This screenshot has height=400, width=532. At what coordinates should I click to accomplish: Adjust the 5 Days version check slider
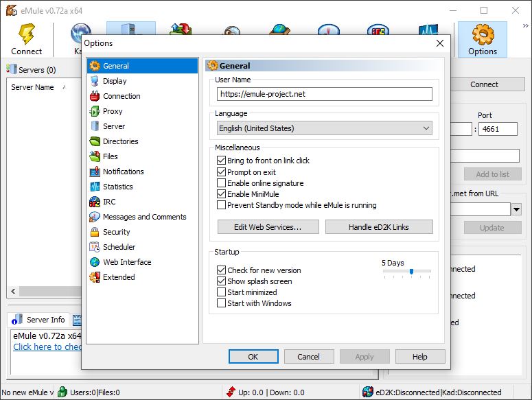[x=411, y=271]
